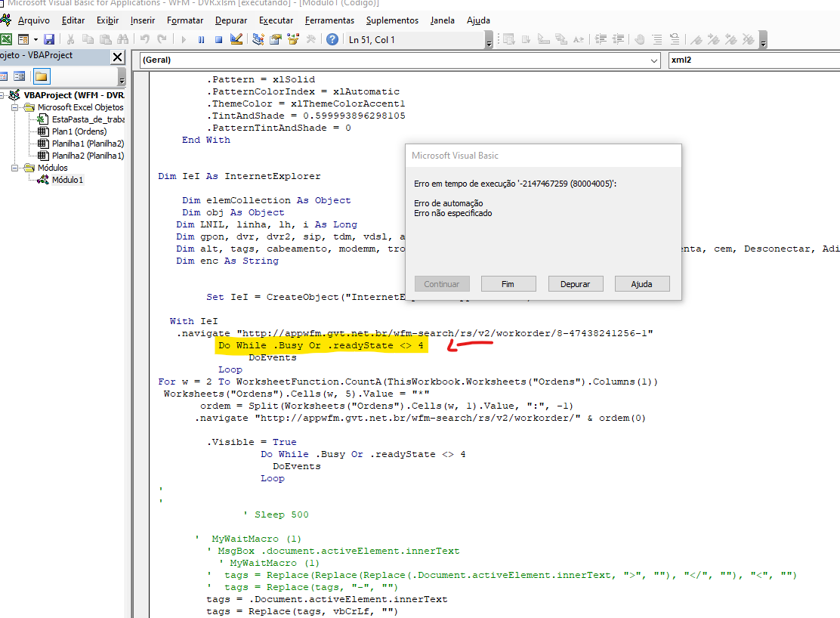
Task: Open the Editar menu
Action: pyautogui.click(x=73, y=20)
